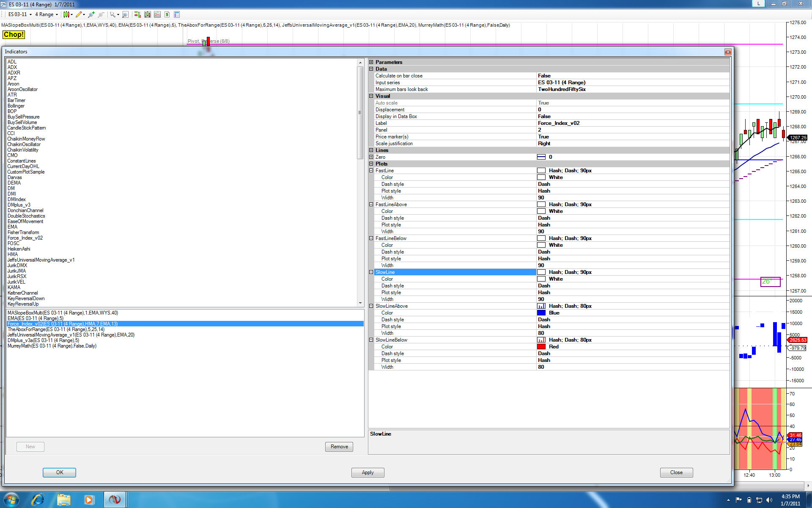The width and height of the screenshot is (812, 508).
Task: Click the NinjaTrader taskbar icon
Action: (115, 500)
